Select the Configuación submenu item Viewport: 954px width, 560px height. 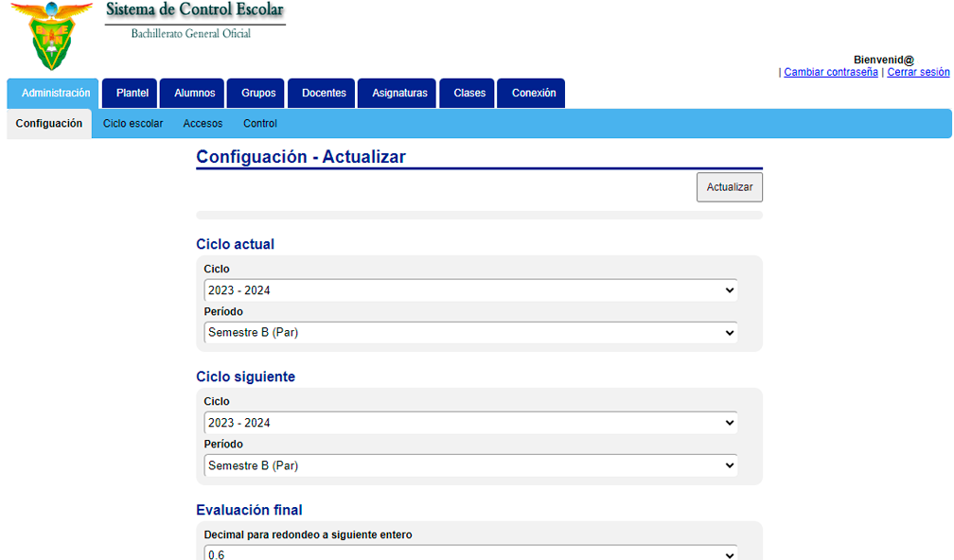click(49, 123)
